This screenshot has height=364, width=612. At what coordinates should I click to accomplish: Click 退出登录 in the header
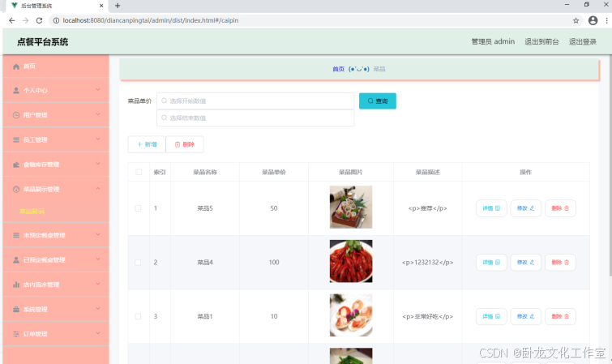[x=582, y=42]
